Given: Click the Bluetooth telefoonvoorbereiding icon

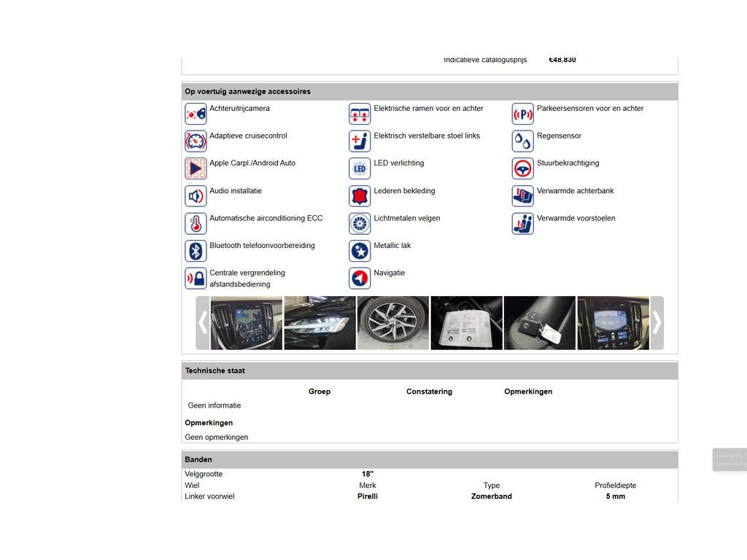Looking at the screenshot, I should click(x=196, y=251).
